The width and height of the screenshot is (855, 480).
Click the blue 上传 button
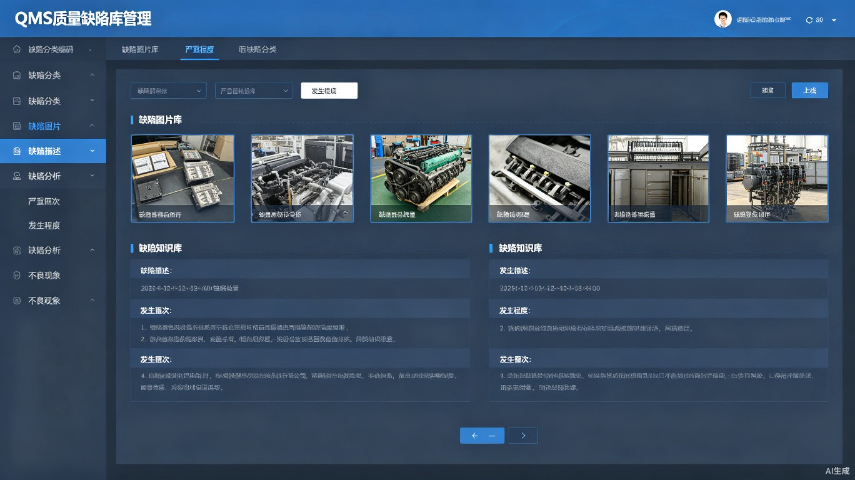[x=810, y=90]
